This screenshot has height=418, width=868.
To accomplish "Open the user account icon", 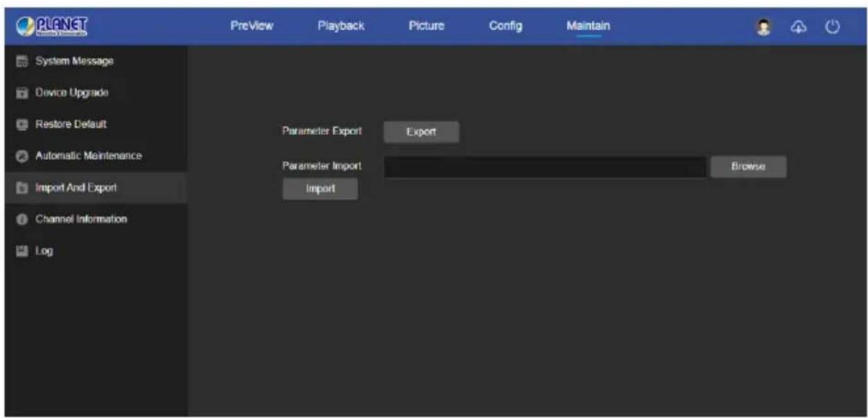I will (x=765, y=26).
